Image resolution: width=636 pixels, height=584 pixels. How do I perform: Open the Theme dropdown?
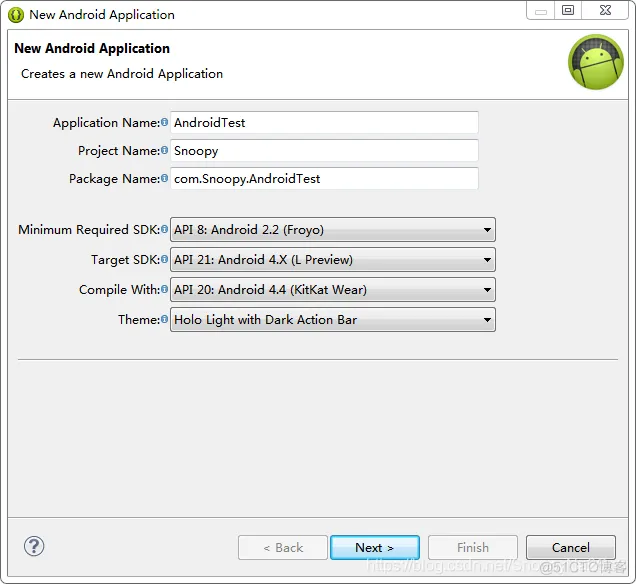coord(333,320)
